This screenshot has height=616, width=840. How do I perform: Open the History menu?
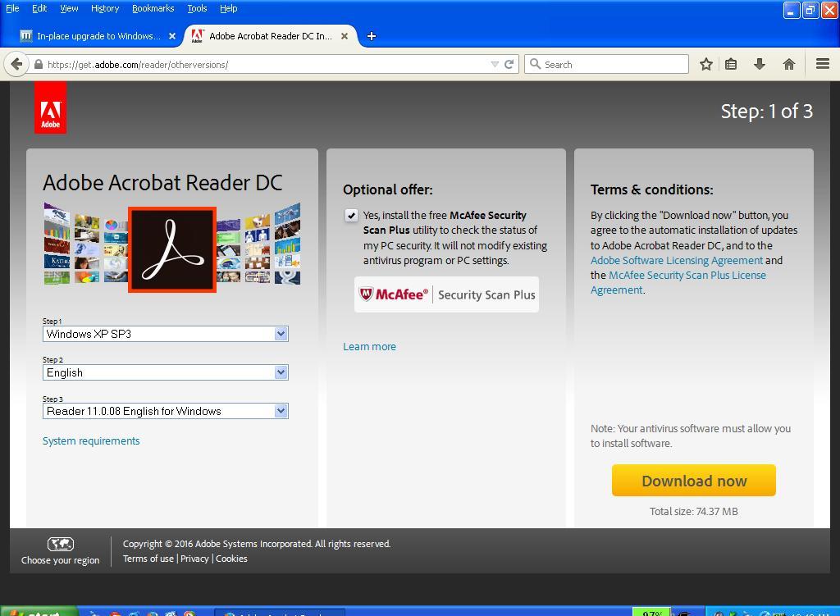click(105, 8)
